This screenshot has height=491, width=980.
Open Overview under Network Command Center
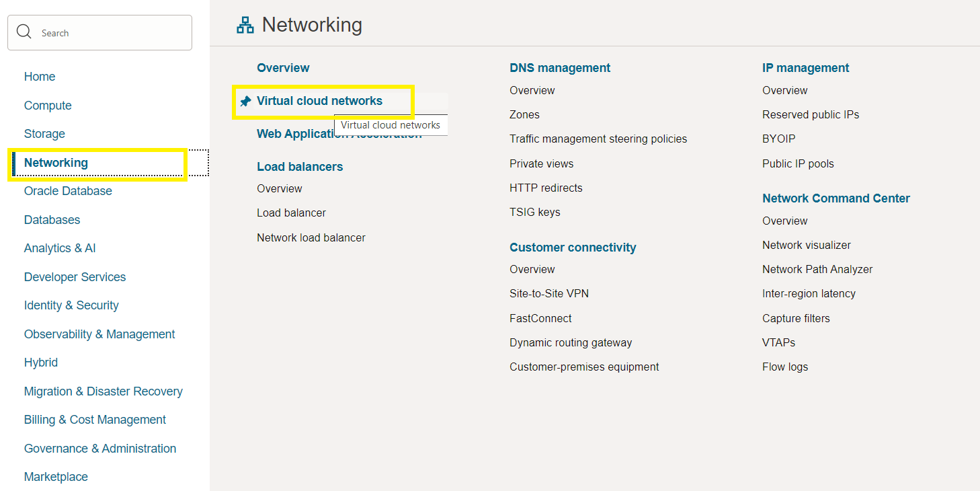785,221
